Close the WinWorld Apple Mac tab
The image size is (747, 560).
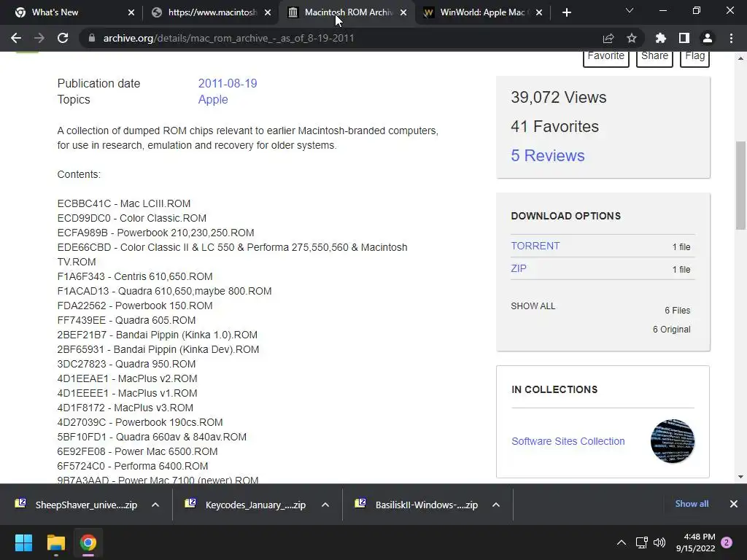point(539,12)
